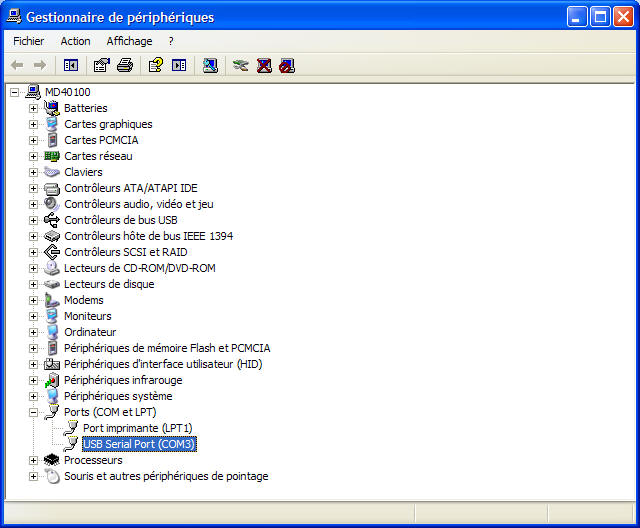Select the Processeurs label
The height and width of the screenshot is (528, 640).
tap(93, 460)
